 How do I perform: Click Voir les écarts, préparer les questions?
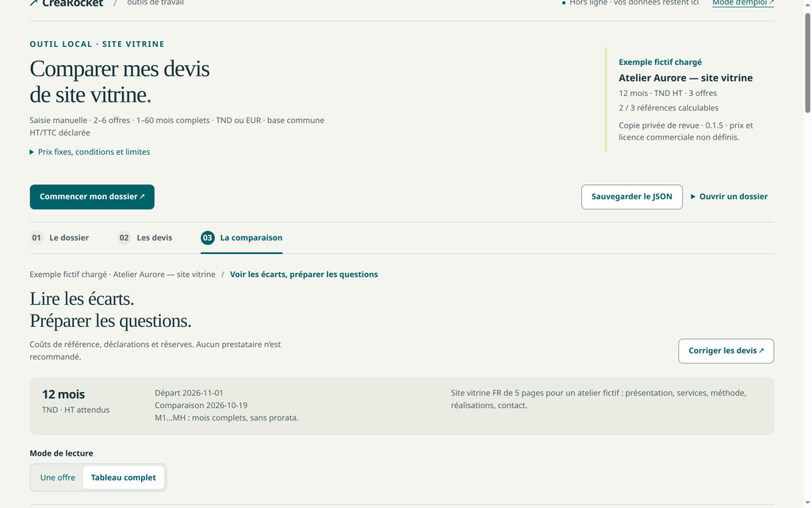[304, 274]
